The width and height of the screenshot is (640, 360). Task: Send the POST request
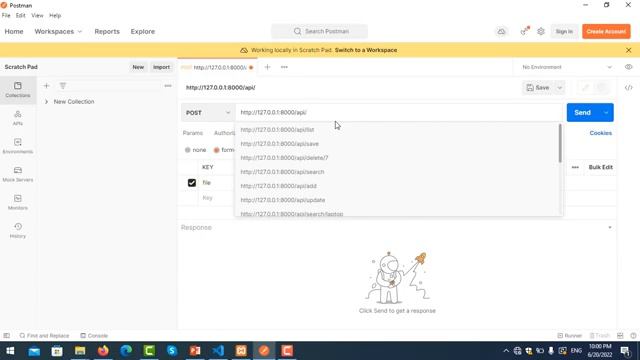(582, 113)
